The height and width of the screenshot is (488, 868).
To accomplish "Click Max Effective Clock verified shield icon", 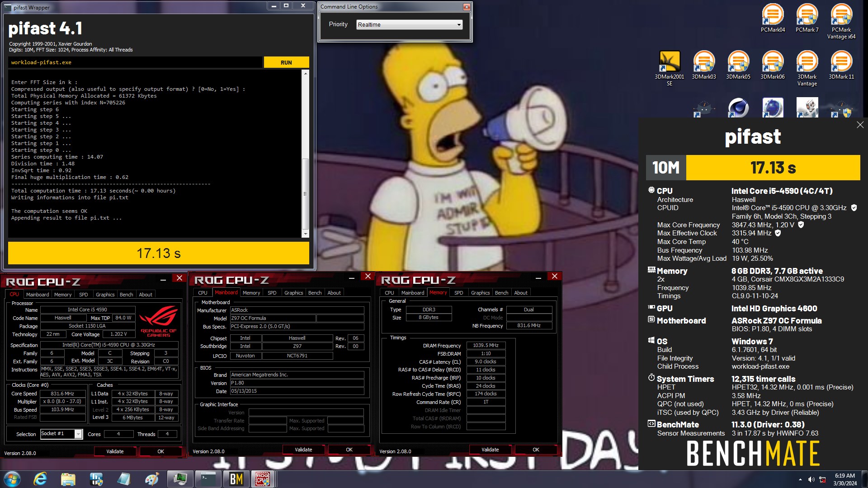I will (778, 233).
